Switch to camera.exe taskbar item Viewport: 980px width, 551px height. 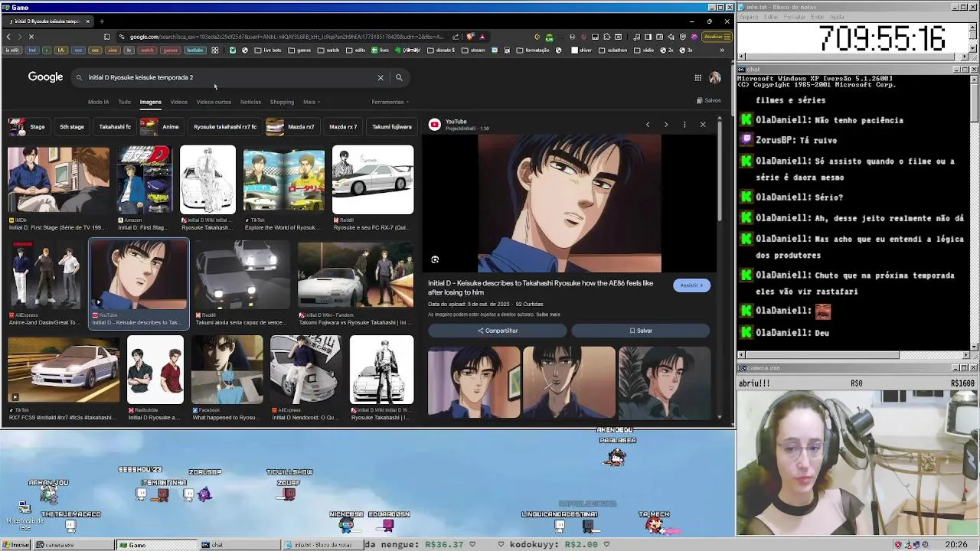(x=74, y=545)
